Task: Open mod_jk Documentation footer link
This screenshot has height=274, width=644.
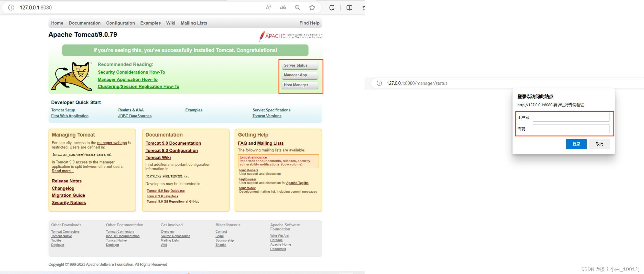Action: 123,236
